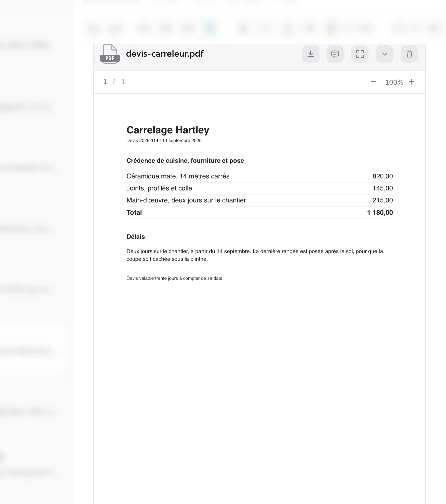The image size is (446, 504).
Task: Zoom in with the plus button
Action: pyautogui.click(x=412, y=82)
